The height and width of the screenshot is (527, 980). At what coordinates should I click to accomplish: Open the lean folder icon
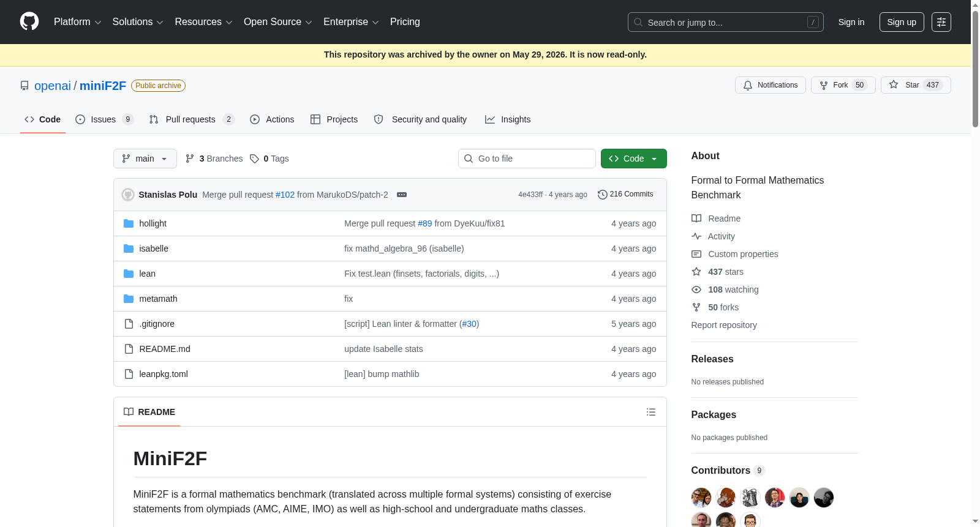(129, 274)
